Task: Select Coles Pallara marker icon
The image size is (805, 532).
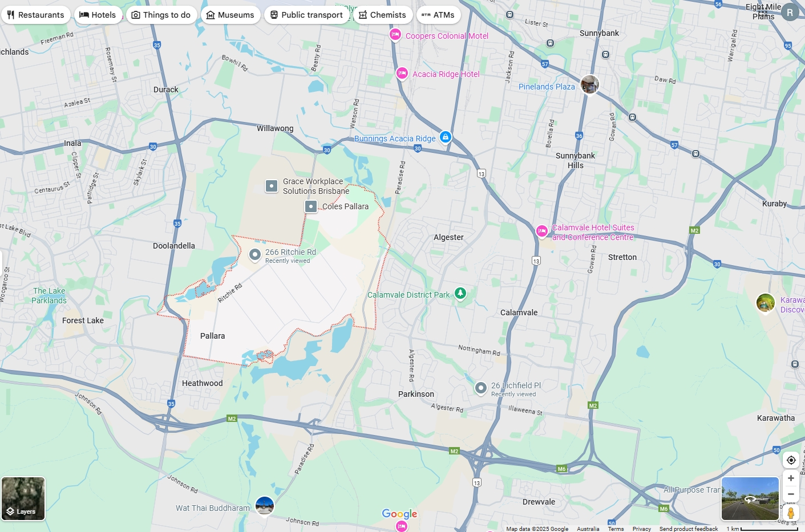Action: pos(311,206)
